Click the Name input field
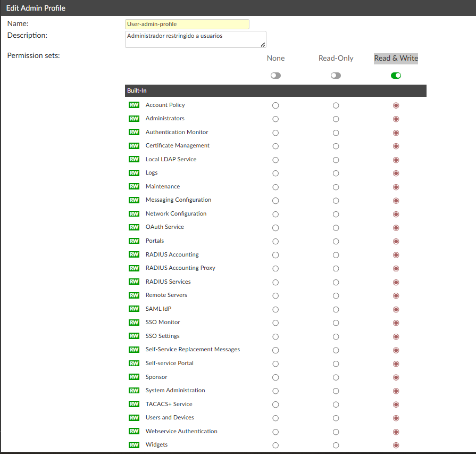476x454 pixels. click(187, 24)
